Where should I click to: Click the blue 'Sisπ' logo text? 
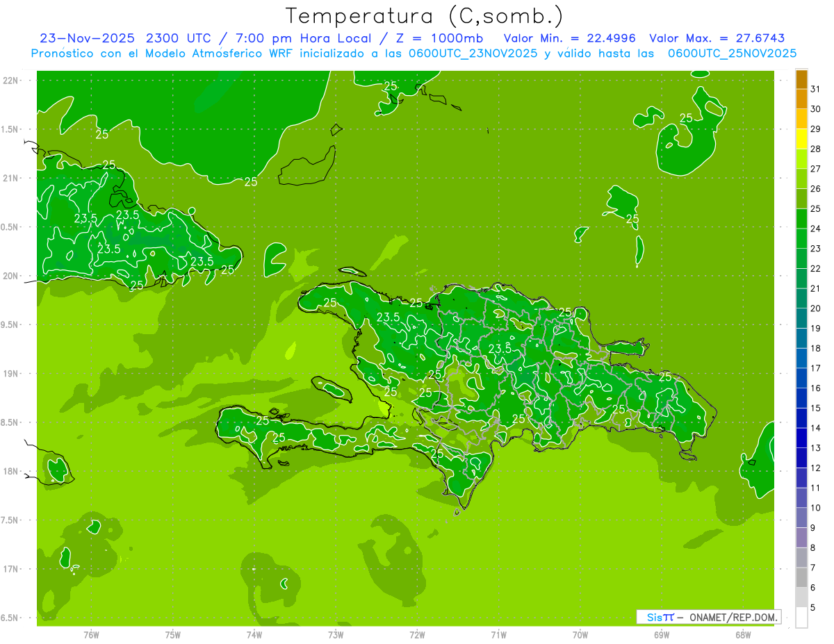point(660,617)
